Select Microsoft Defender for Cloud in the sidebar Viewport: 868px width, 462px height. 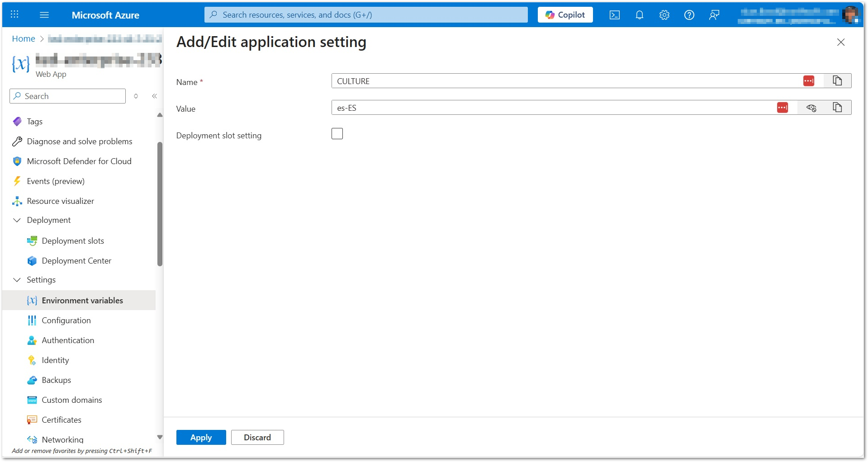pyautogui.click(x=80, y=161)
